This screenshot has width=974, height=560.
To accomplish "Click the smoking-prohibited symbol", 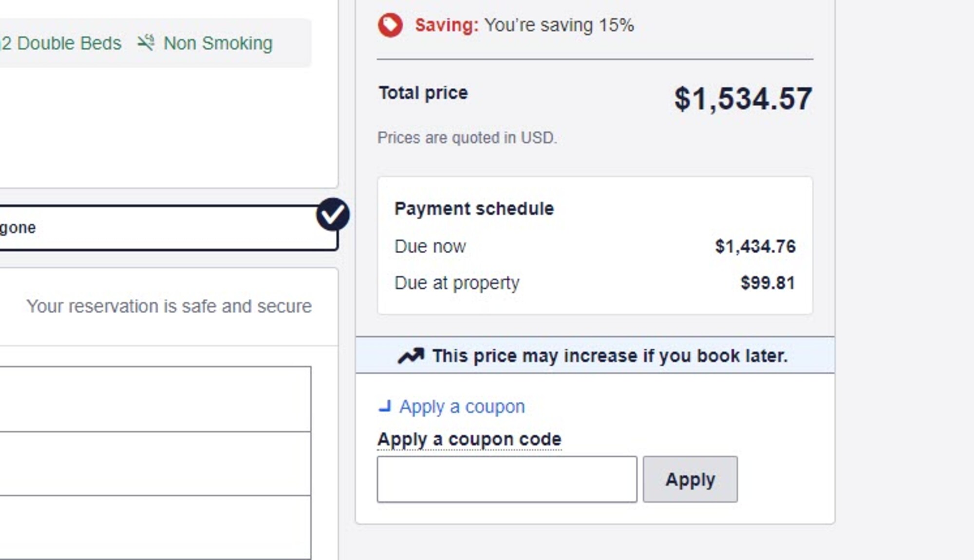I will (147, 42).
